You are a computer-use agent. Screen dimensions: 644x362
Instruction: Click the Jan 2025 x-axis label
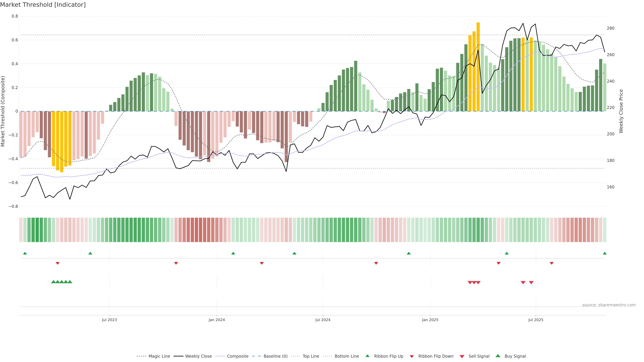tap(430, 320)
